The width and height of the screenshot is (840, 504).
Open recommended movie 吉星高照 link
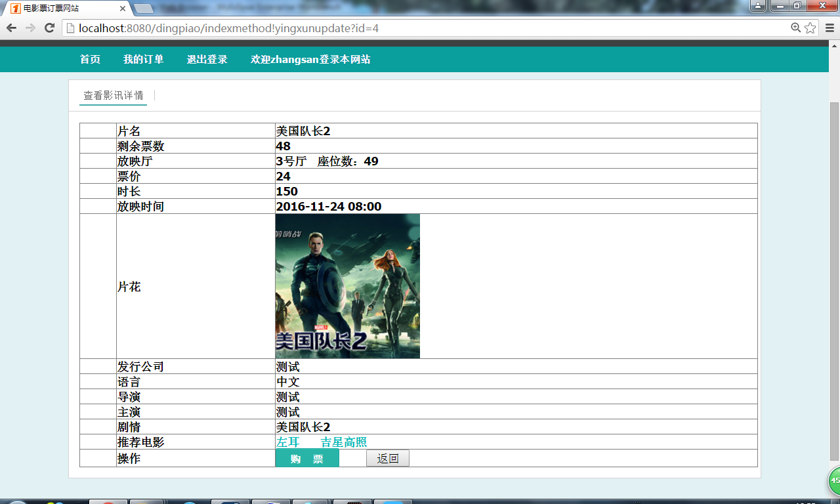(344, 442)
